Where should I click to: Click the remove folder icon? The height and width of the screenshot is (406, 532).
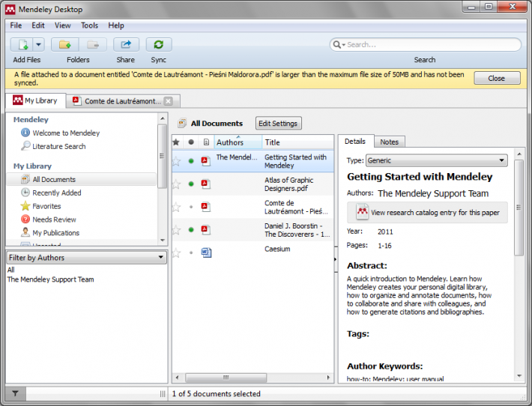click(93, 44)
